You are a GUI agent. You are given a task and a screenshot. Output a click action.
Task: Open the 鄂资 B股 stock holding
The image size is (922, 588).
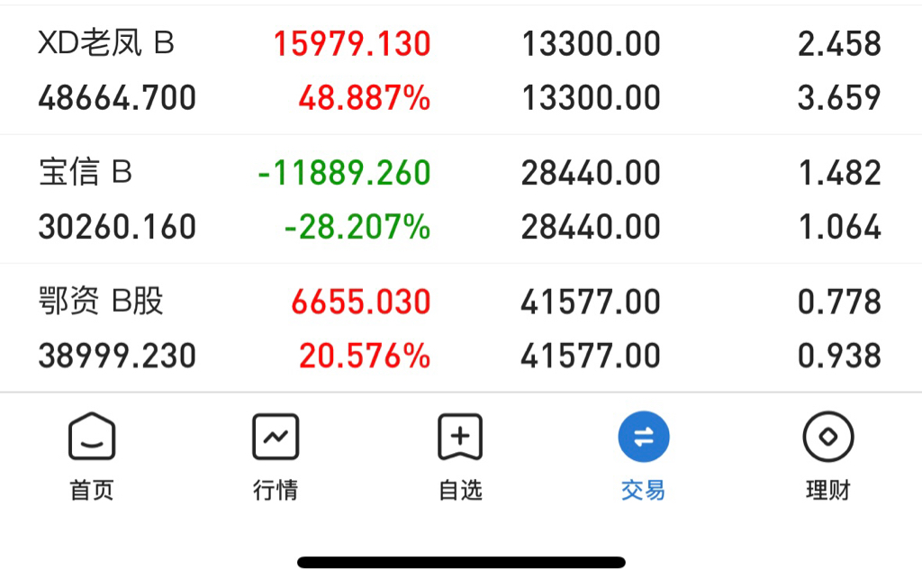[101, 302]
